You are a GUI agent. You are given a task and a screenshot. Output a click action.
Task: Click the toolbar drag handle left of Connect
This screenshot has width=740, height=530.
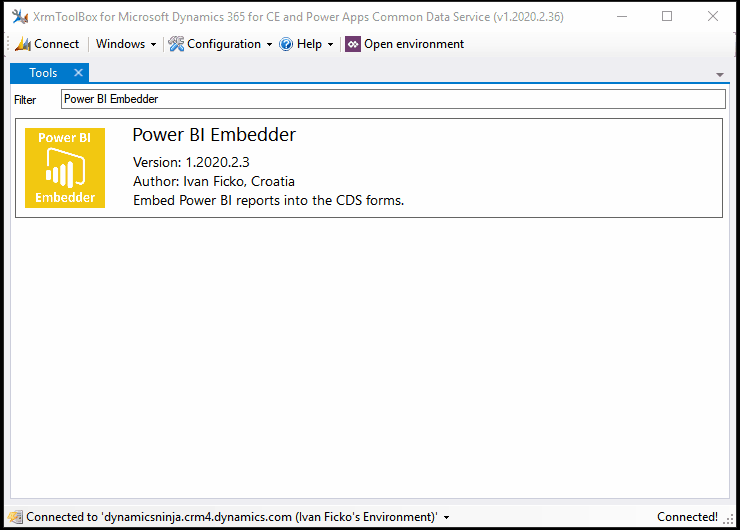click(8, 44)
